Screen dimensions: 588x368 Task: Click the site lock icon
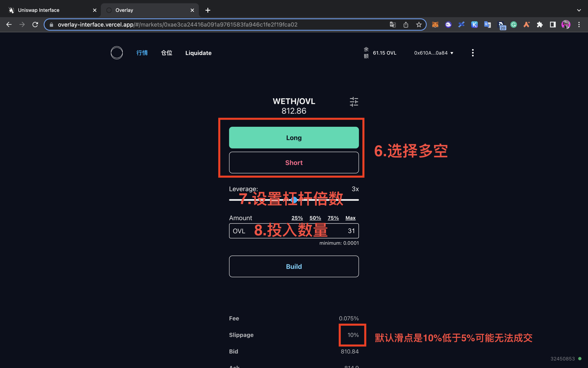tap(51, 25)
